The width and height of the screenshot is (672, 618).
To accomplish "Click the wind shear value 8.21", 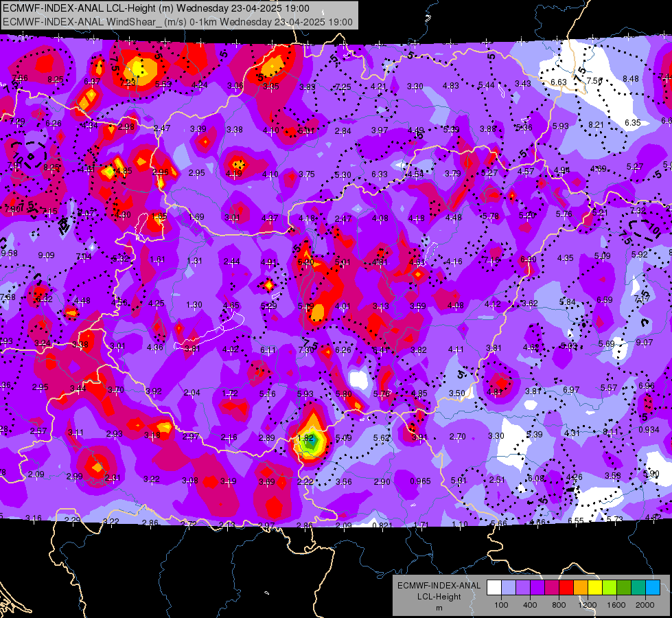I will coord(596,125).
